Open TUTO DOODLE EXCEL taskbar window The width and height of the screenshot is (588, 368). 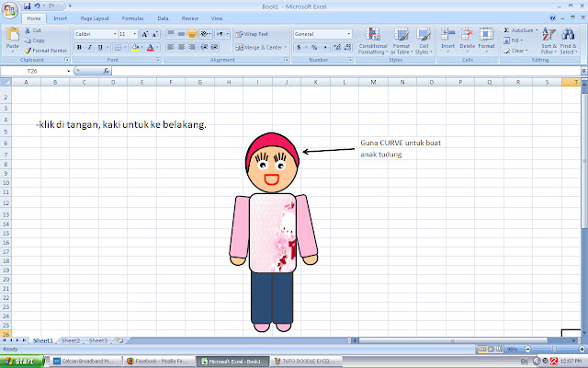click(306, 362)
